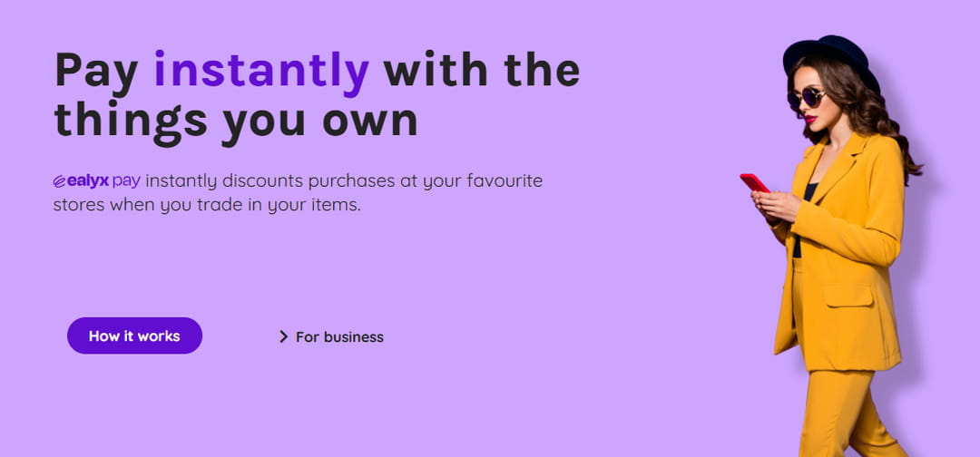Click "with the" in the headline

[x=481, y=69]
